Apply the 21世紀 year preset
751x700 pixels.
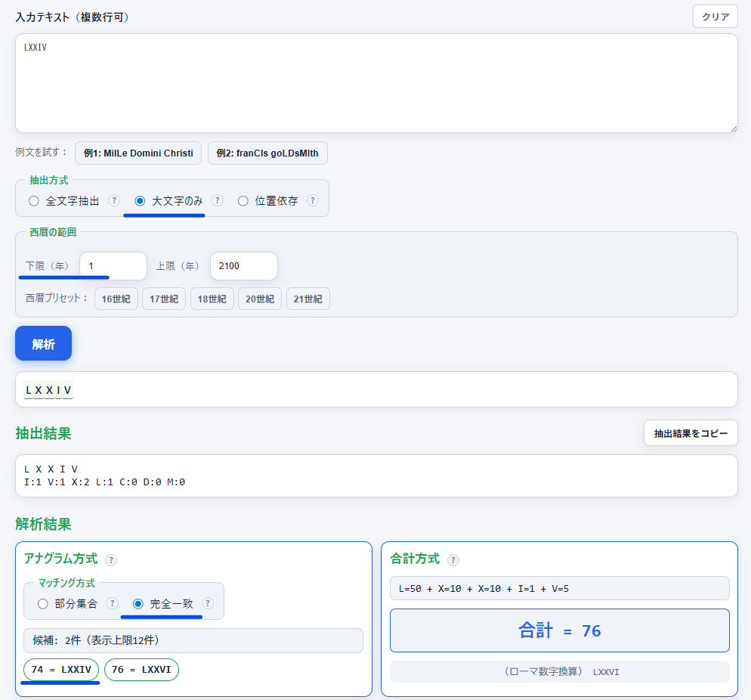coord(308,299)
